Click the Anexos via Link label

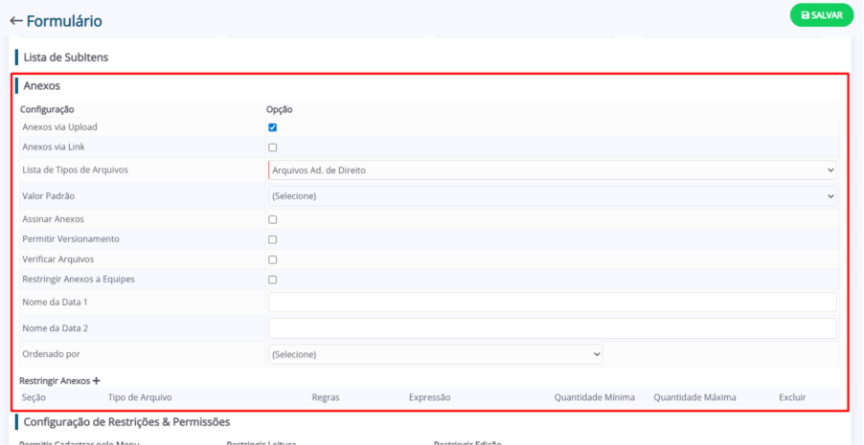tap(53, 147)
